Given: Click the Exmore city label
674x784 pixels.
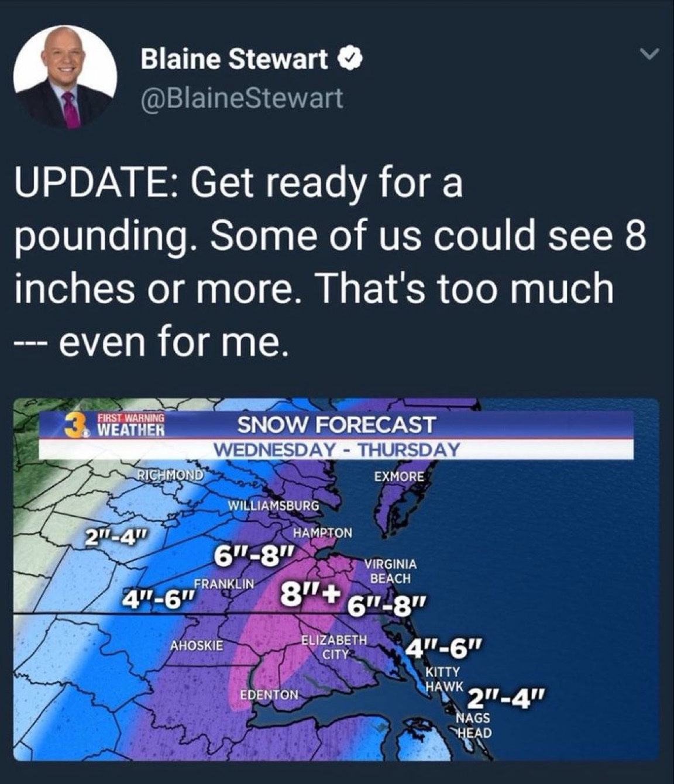Looking at the screenshot, I should (x=398, y=476).
